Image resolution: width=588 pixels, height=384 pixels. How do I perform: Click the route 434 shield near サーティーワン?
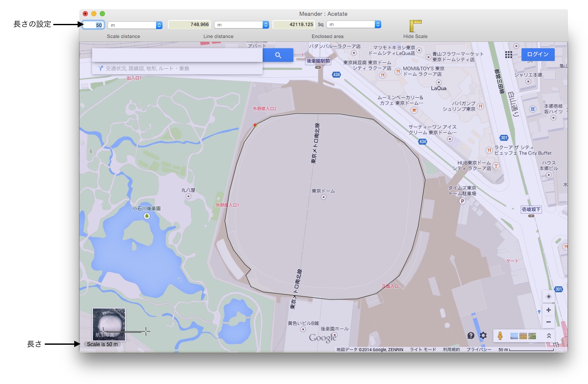coord(423,142)
